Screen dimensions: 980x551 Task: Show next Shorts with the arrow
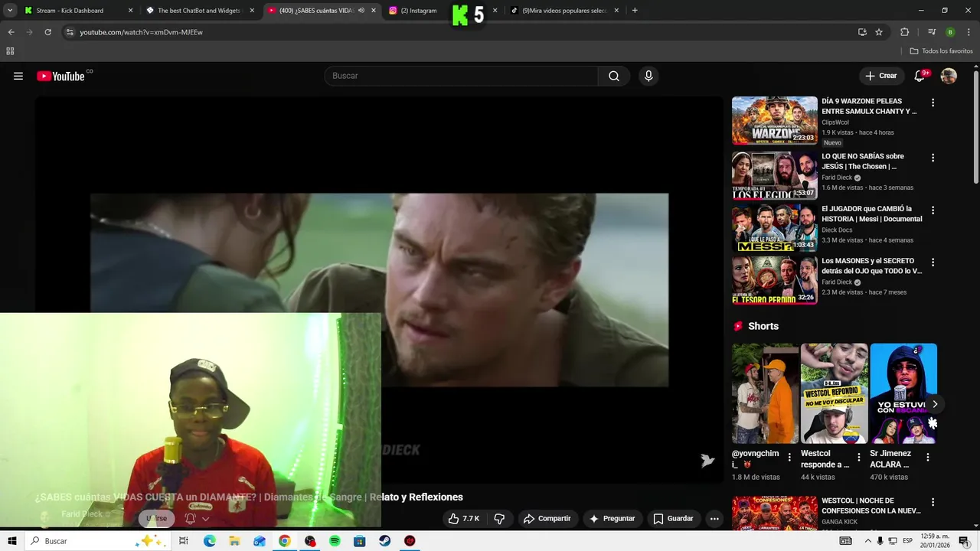point(934,404)
